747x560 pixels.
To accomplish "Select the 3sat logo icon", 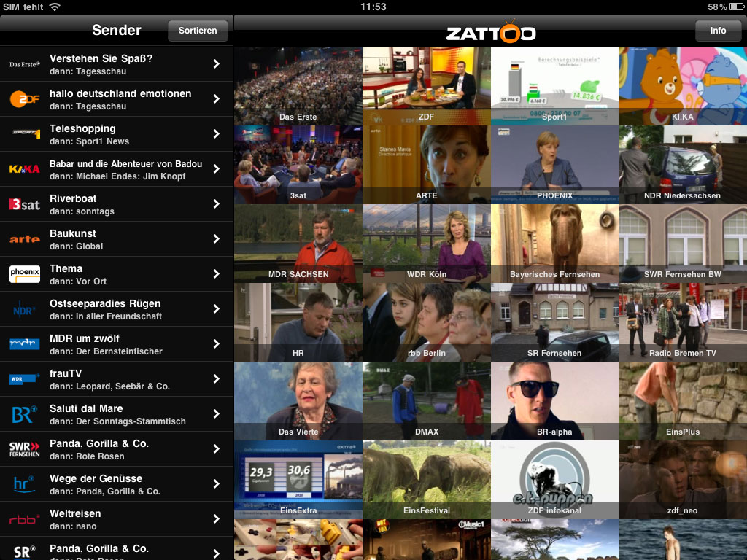I will pos(24,204).
